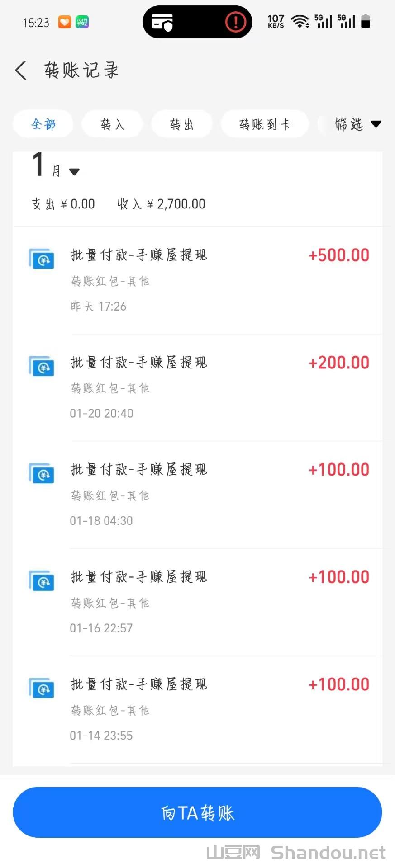Tap the iQIYI notification icon
The height and width of the screenshot is (868, 395).
click(x=82, y=22)
